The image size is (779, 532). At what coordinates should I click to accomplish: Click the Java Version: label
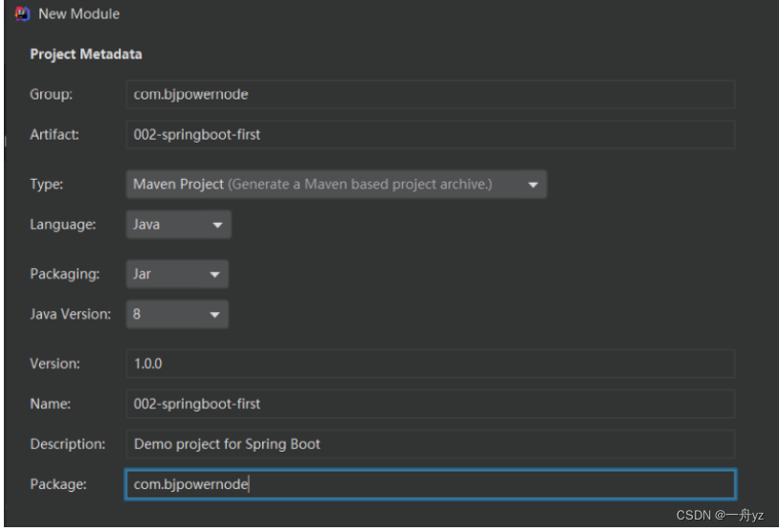pyautogui.click(x=71, y=314)
